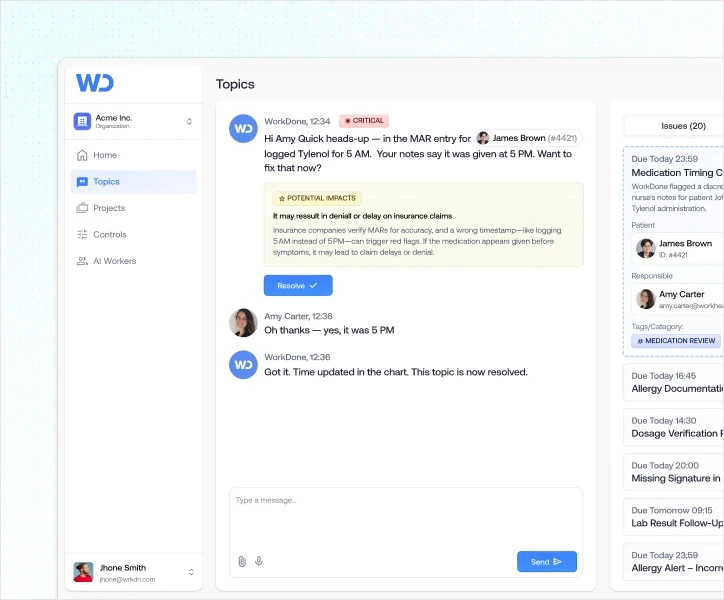Click the Resolve button
The height and width of the screenshot is (600, 724).
click(298, 285)
